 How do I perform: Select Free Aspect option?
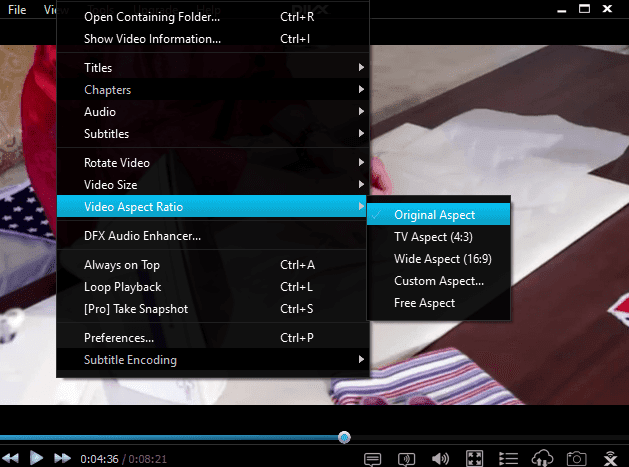click(438, 303)
